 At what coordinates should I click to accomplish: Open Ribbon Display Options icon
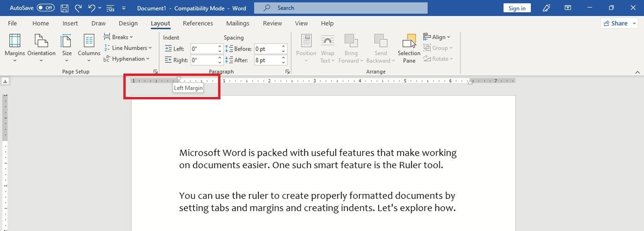(568, 8)
